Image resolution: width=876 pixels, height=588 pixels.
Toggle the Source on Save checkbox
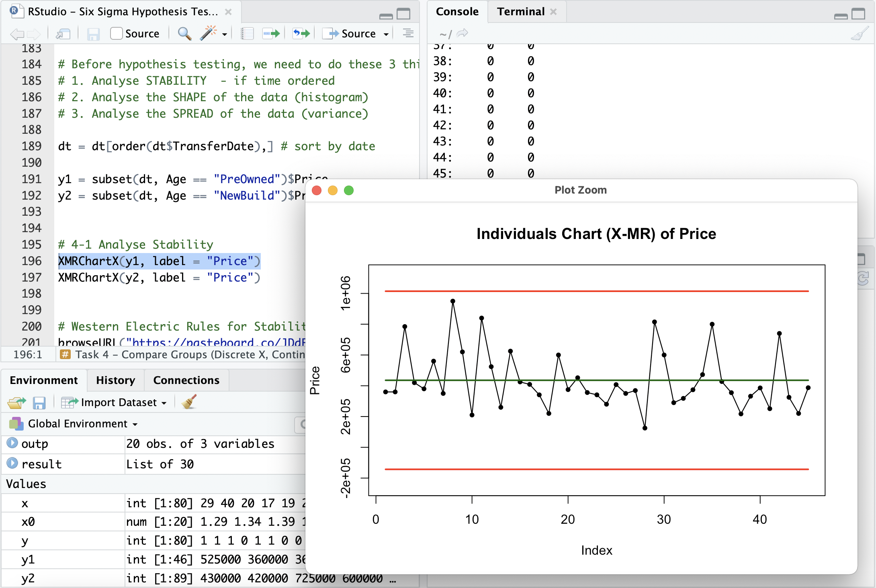[116, 34]
